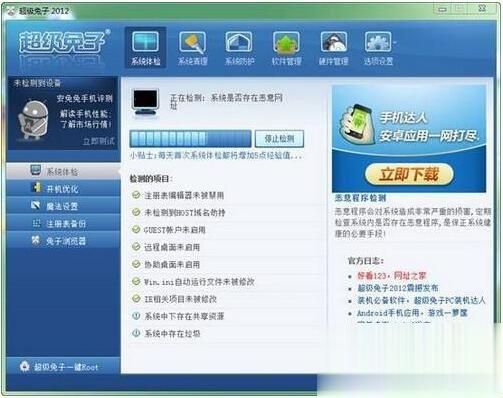The image size is (503, 398).
Task: Open the 系统清理 broom icon
Action: tap(192, 42)
